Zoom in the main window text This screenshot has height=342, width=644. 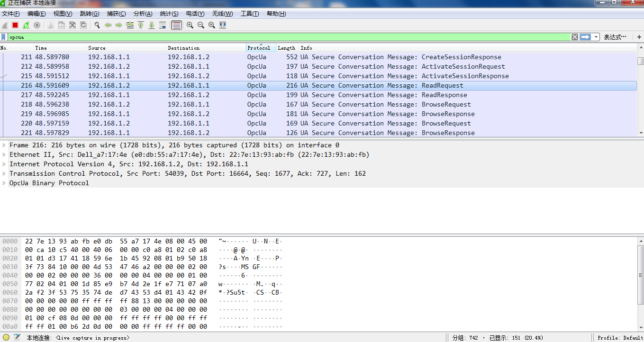click(x=190, y=25)
